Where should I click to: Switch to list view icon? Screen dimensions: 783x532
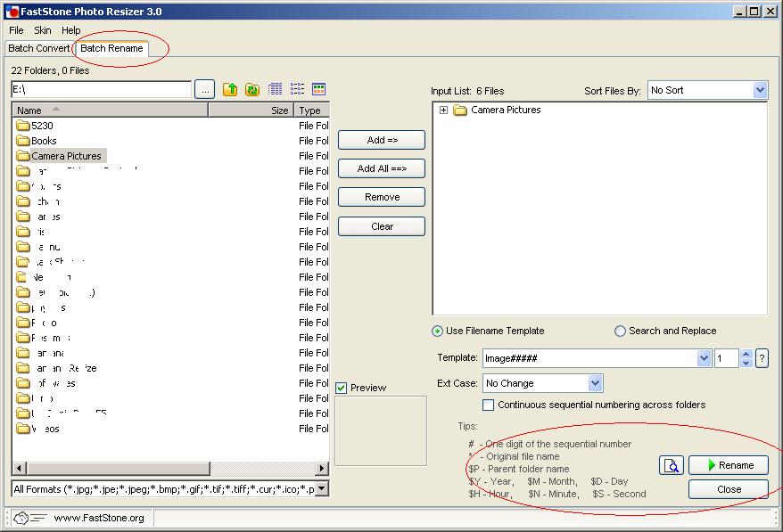(x=297, y=89)
